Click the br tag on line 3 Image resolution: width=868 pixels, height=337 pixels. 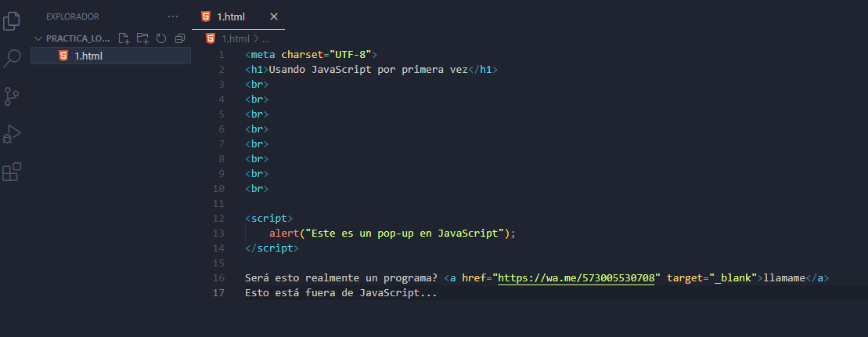coord(257,85)
